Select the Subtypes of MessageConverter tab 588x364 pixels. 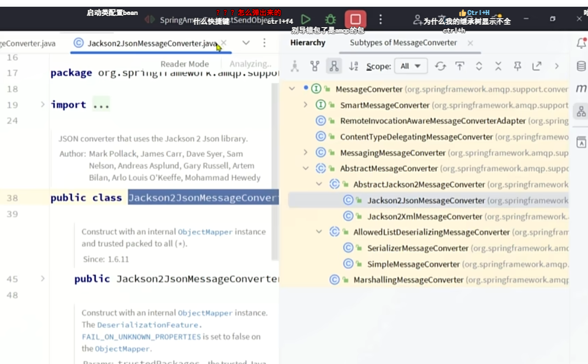click(x=403, y=43)
